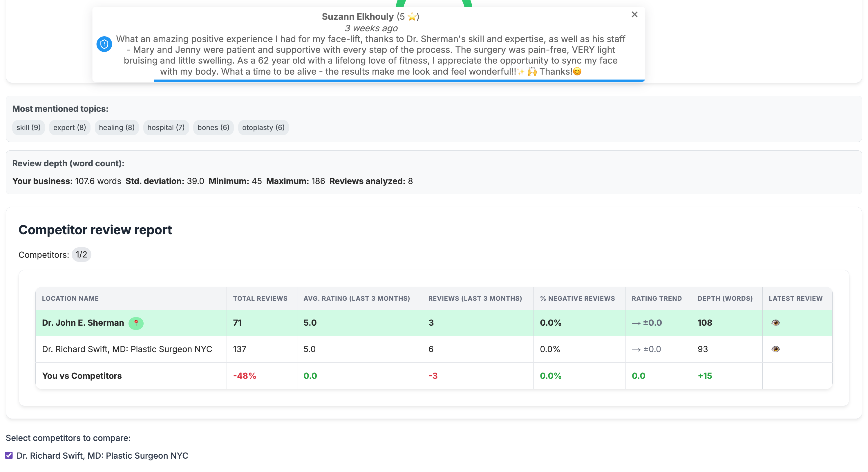The height and width of the screenshot is (472, 868).
Task: Select the 'bones (6)' topic chip
Action: (x=213, y=127)
